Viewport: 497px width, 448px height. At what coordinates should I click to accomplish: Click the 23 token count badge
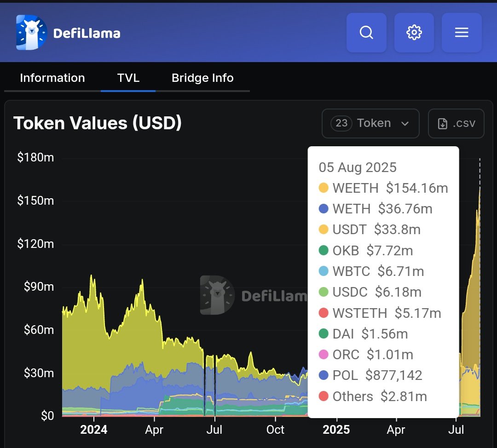[x=341, y=123]
